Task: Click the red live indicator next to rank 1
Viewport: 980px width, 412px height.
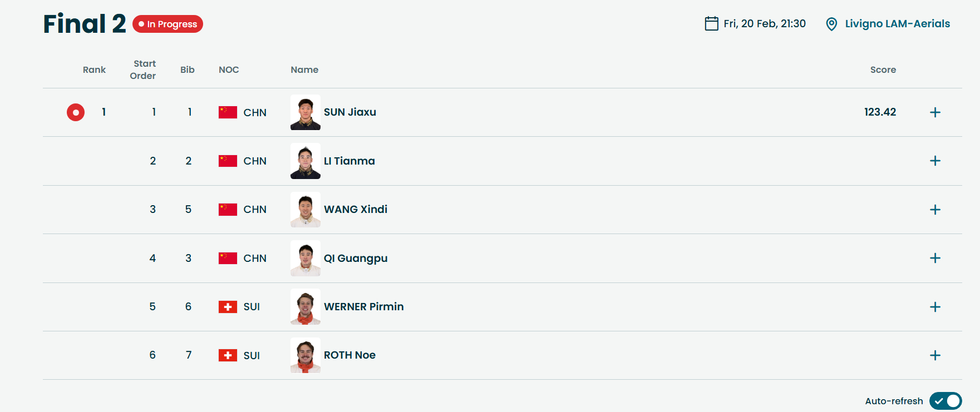Action: pos(76,112)
